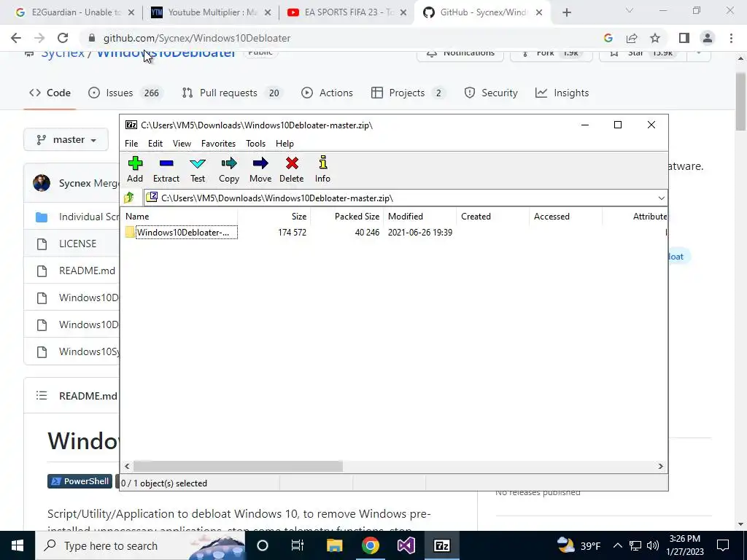Screen dimensions: 747x560
Task: Click the 174 572 size value
Action: pyautogui.click(x=292, y=233)
